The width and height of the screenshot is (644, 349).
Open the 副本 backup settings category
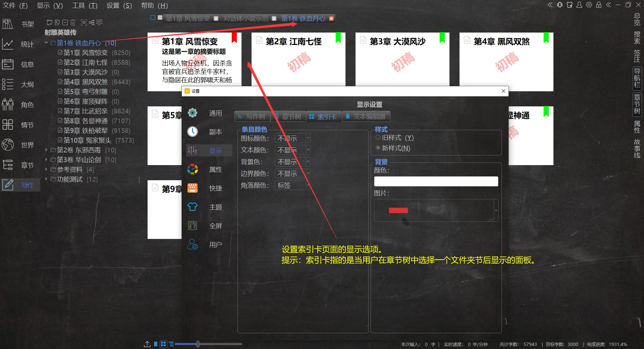coord(209,132)
